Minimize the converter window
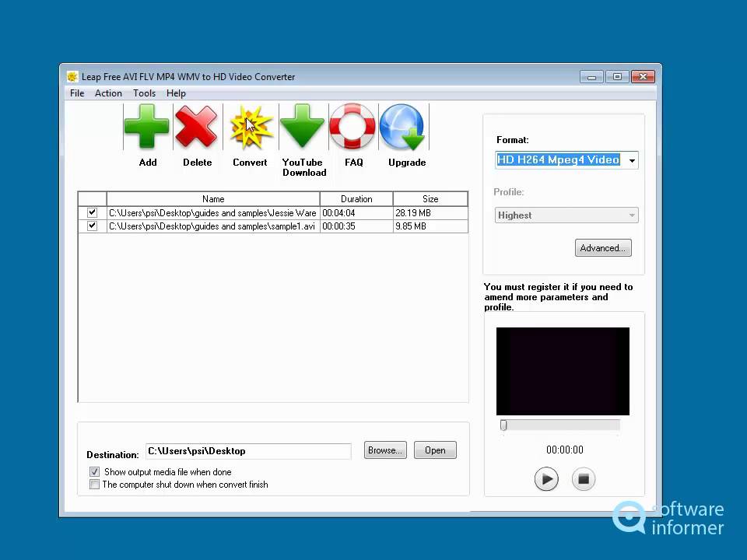Viewport: 747px width, 560px height. tap(591, 77)
